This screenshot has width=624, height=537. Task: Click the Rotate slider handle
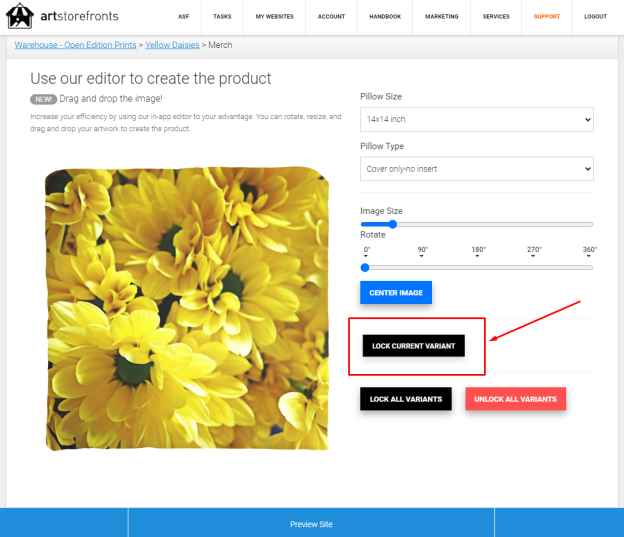[x=365, y=268]
